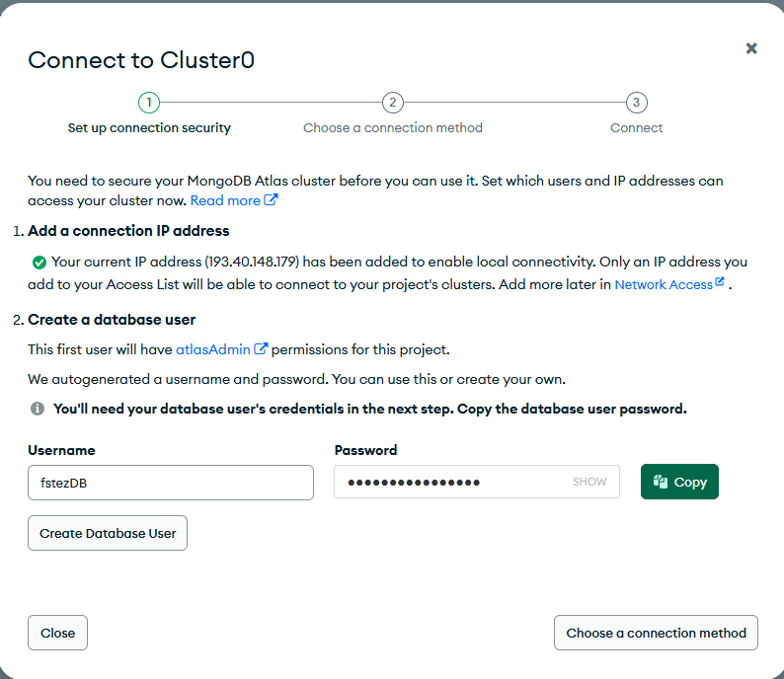Open the Network Access link

coord(663,284)
